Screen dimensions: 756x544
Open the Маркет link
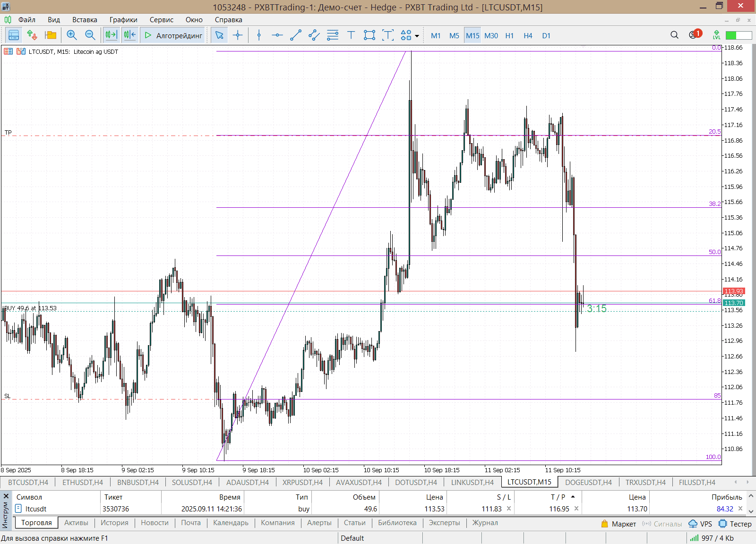click(619, 524)
